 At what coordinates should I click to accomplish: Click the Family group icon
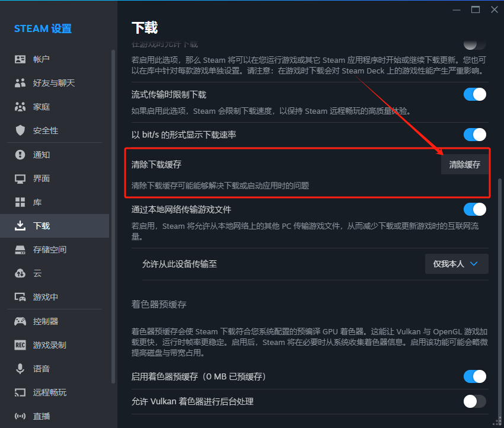(x=20, y=107)
